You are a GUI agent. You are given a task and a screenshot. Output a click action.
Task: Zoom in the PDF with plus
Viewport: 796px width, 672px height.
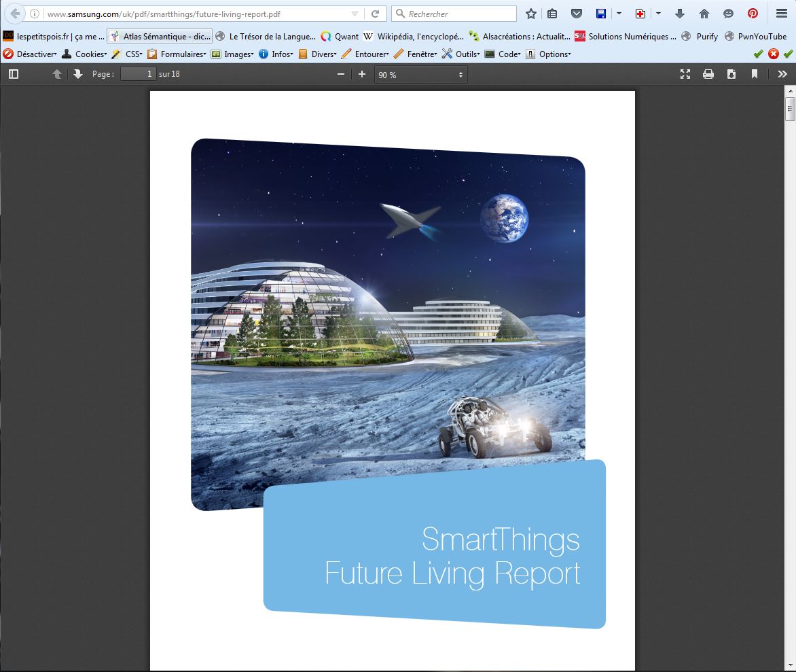(x=361, y=74)
